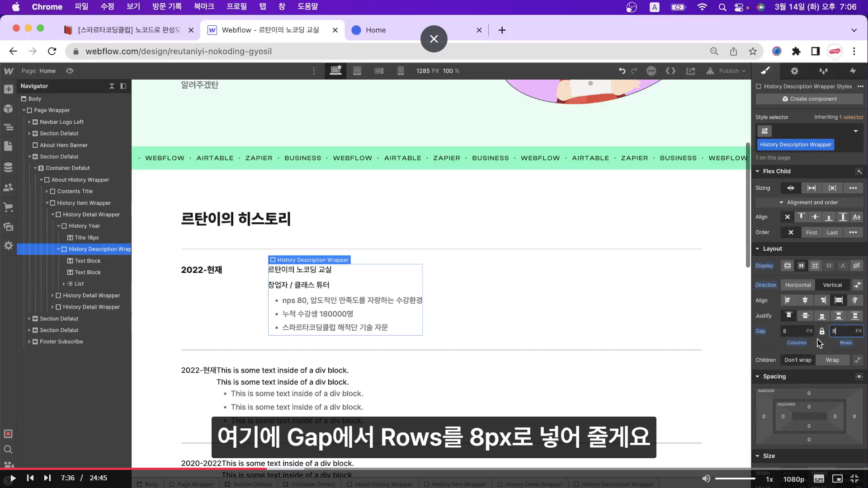Image resolution: width=868 pixels, height=488 pixels.
Task: Open the style selector dropdown arrow
Action: click(856, 131)
